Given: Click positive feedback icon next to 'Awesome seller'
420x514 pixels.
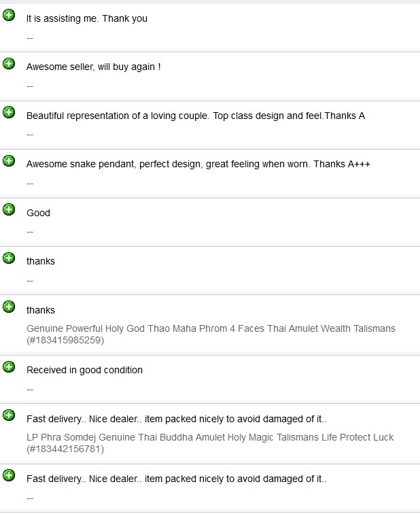Looking at the screenshot, I should 9,64.
